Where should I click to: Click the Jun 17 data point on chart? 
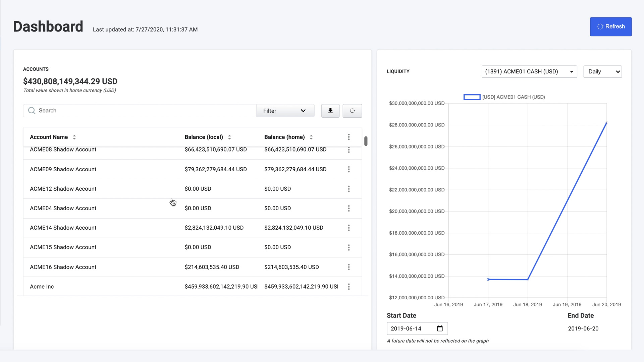(488, 279)
